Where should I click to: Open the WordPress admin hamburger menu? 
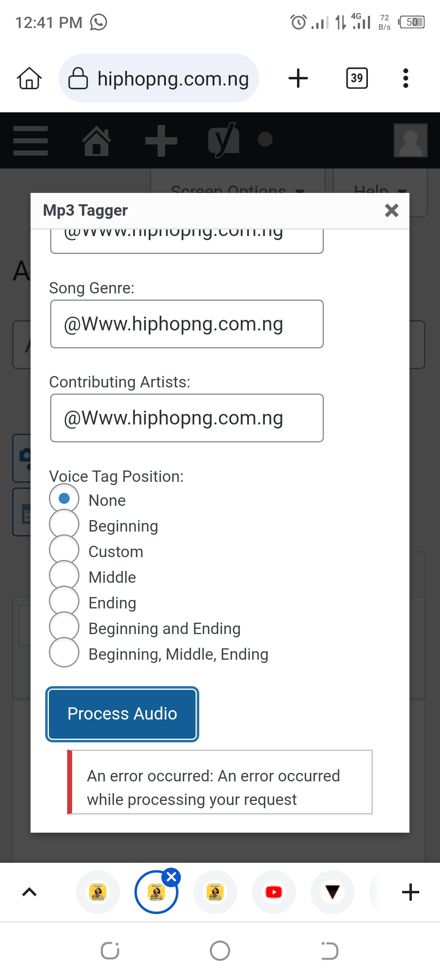(x=31, y=140)
